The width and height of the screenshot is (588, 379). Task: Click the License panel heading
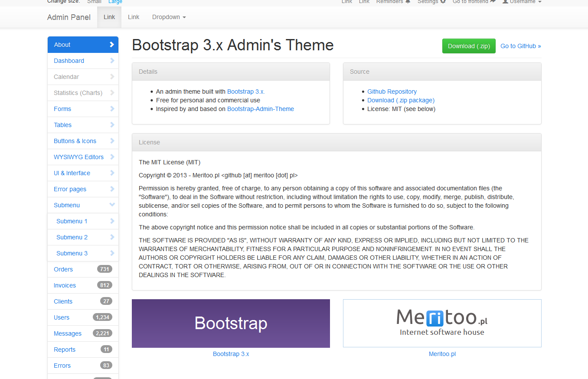tap(336, 142)
